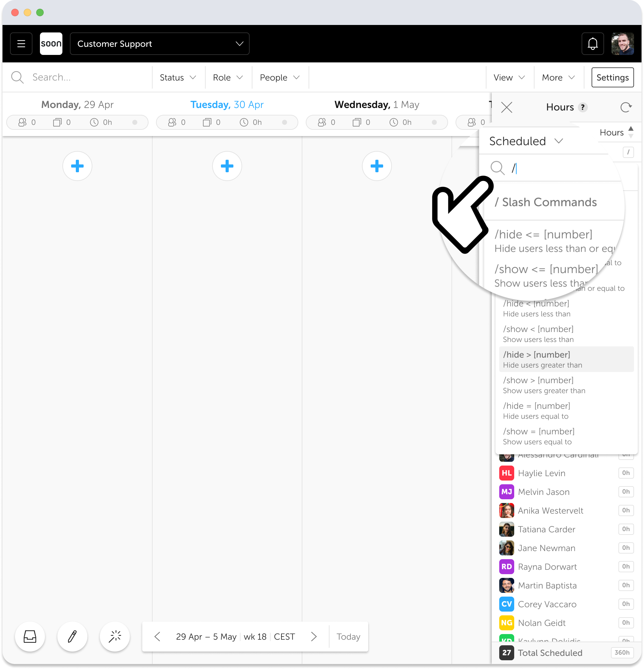Open the Status filter dropdown

pyautogui.click(x=178, y=77)
